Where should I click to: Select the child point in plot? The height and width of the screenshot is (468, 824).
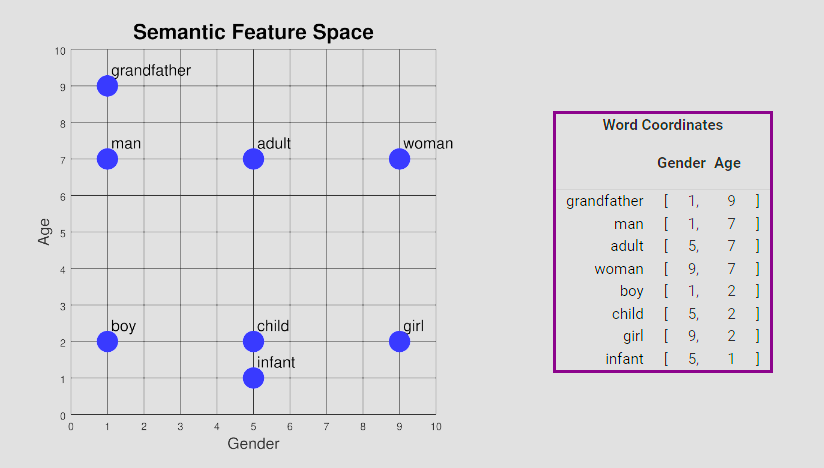253,342
